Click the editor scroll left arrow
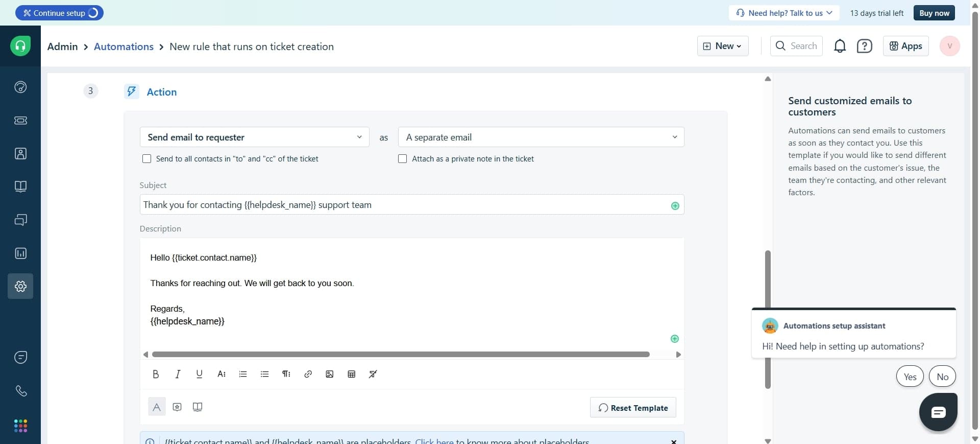Viewport: 980px width, 444px height. pos(145,354)
